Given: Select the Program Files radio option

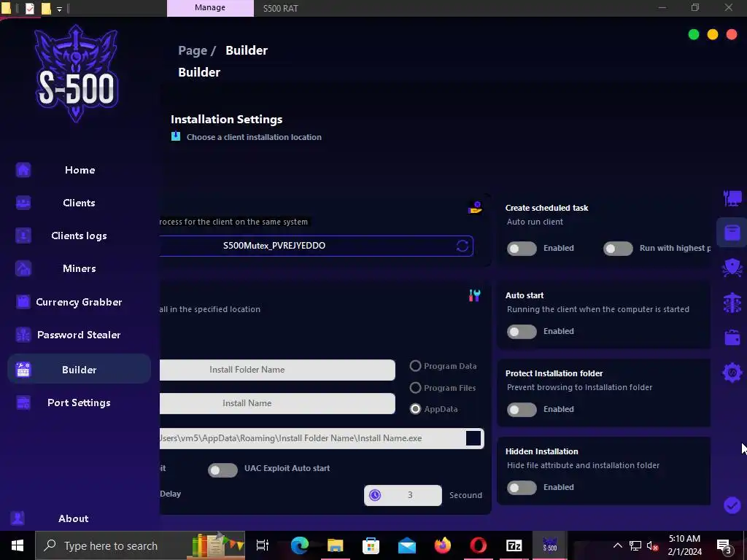Looking at the screenshot, I should click(443, 388).
